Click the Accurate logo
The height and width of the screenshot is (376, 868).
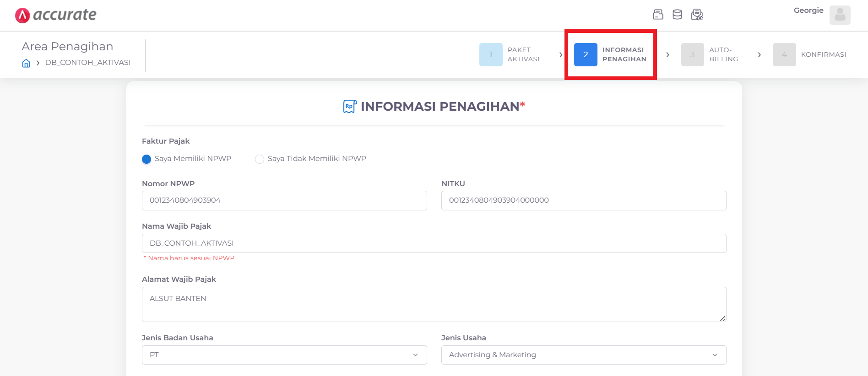(55, 15)
